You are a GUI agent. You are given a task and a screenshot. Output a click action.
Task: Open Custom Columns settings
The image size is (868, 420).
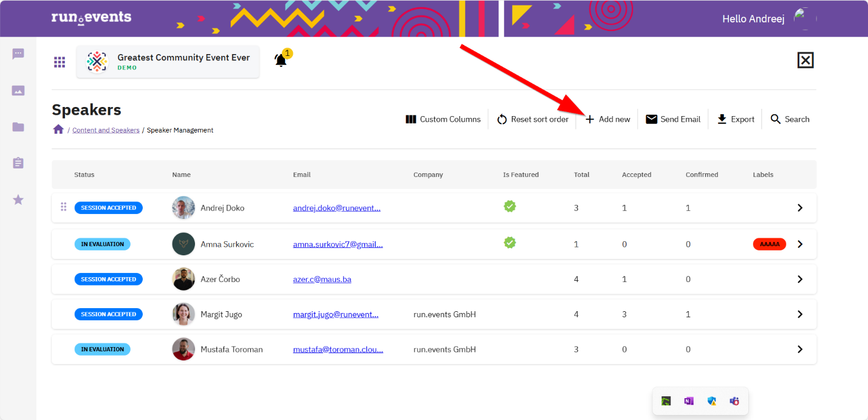tap(443, 119)
